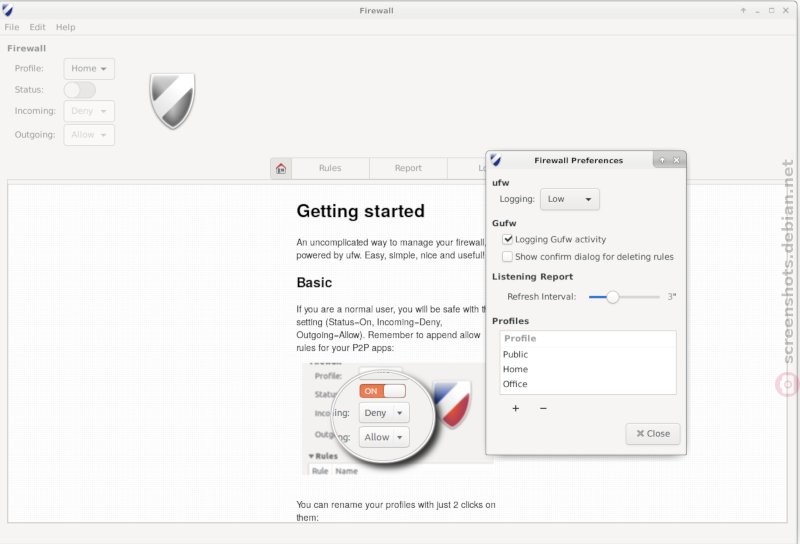Uncheck Logging Gufw activity
This screenshot has width=800, height=544.
(508, 239)
